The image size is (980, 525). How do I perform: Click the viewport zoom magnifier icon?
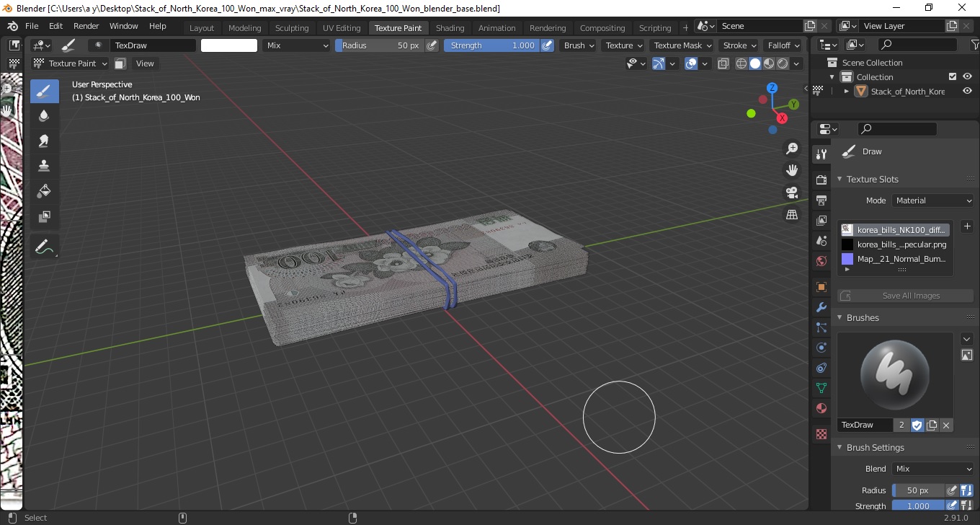(792, 149)
